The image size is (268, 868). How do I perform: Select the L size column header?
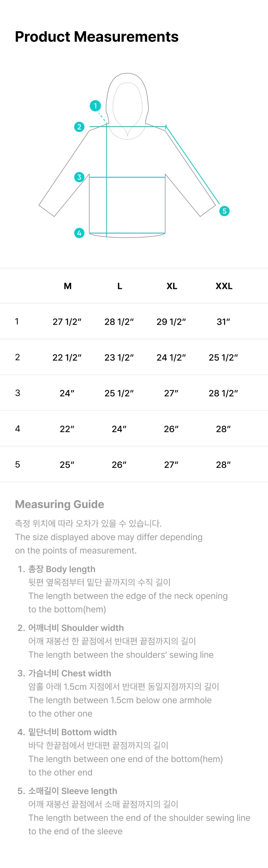(x=119, y=286)
